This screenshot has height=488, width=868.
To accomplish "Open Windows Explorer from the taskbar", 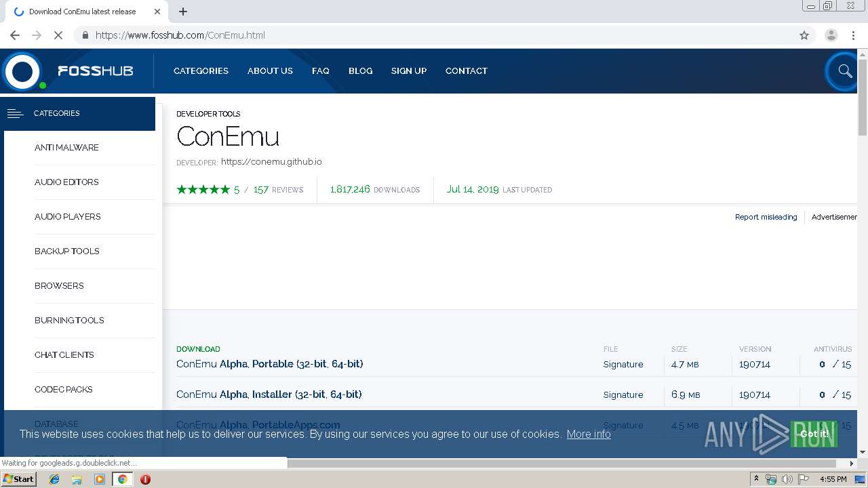I will [x=77, y=479].
